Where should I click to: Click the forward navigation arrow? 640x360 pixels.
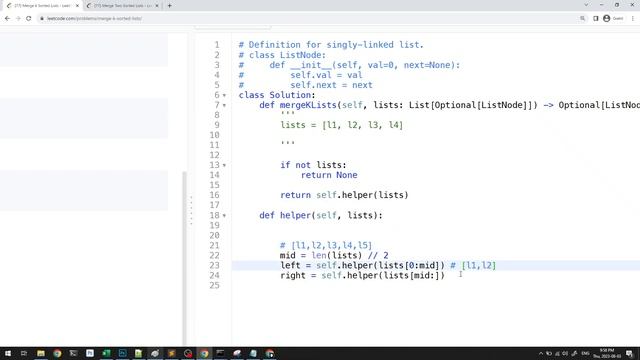[18, 18]
